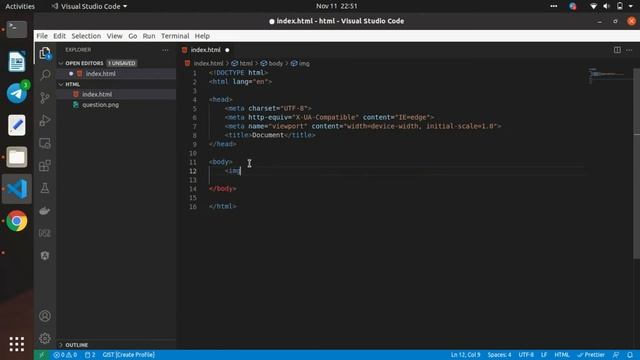
Task: Click line number 16 in the gutter
Action: (193, 207)
